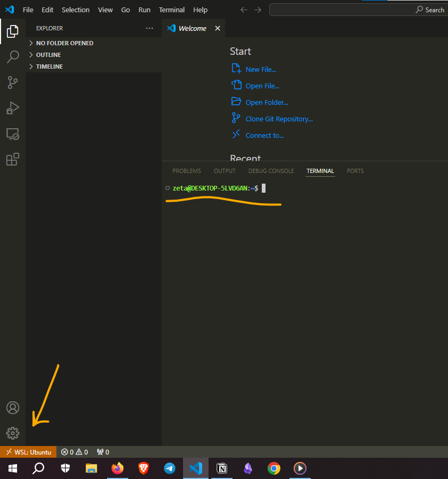The image size is (448, 479).
Task: Expand the OUTLINE section
Action: (48, 55)
